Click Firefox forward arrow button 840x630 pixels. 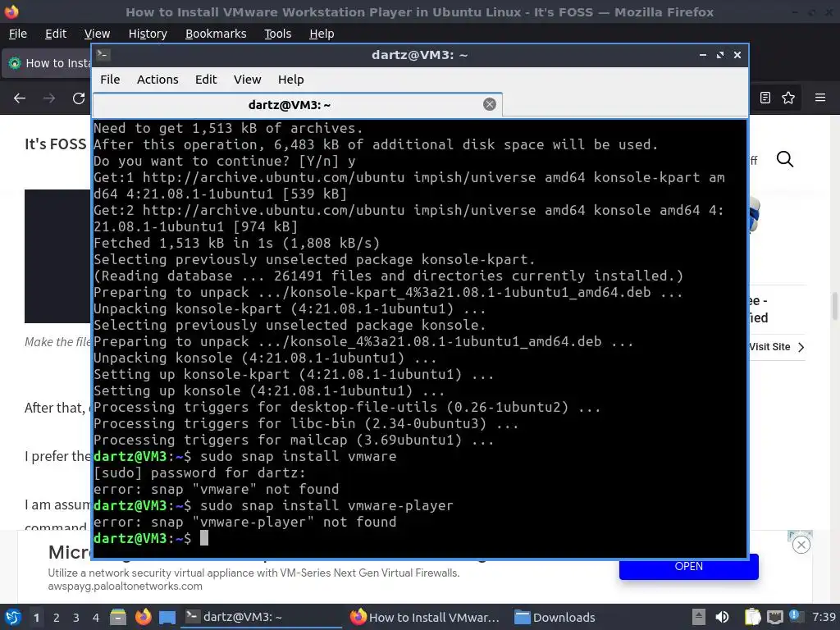49,98
